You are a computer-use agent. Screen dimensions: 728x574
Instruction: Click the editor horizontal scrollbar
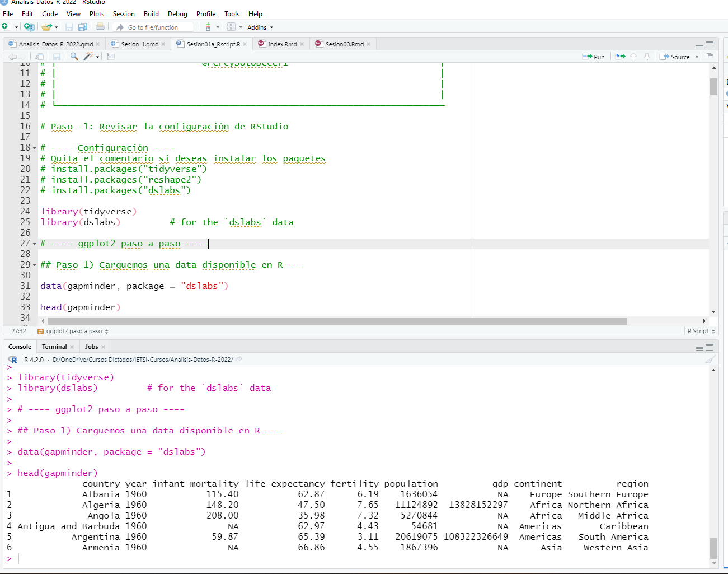(x=337, y=321)
